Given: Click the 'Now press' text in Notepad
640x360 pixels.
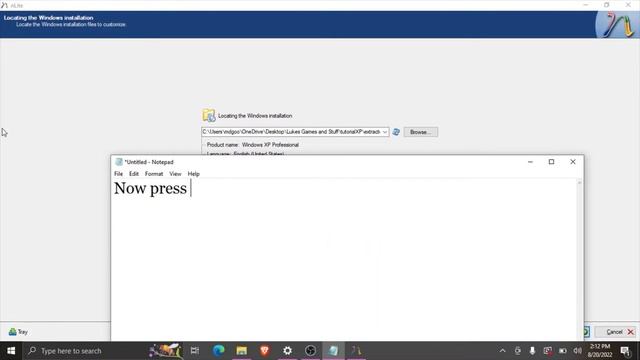Looking at the screenshot, I should coord(150,189).
